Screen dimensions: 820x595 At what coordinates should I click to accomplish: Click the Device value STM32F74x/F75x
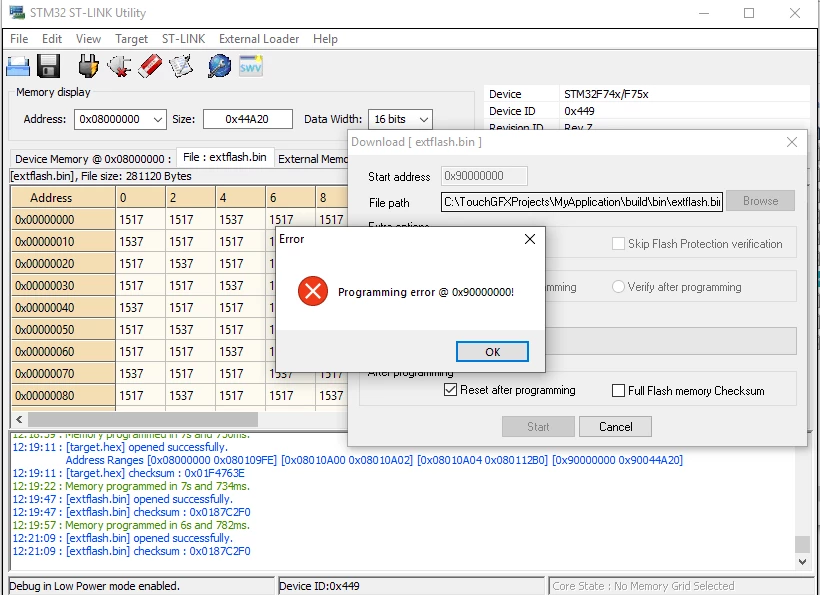[606, 94]
